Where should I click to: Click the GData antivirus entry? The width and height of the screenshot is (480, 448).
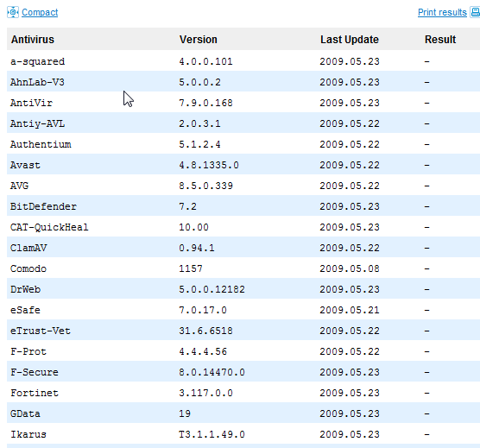coord(25,413)
